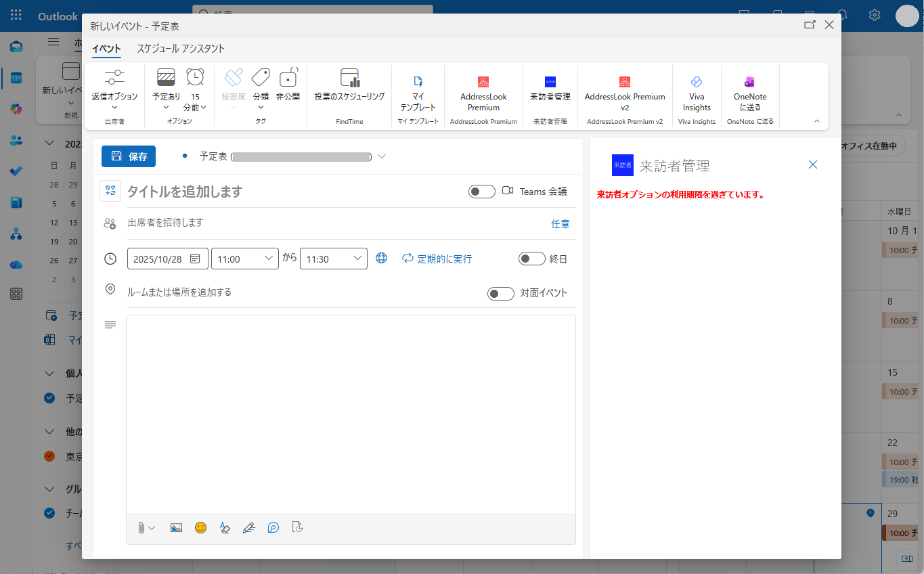Open 投票のスケジューリング scheduling poll
Screen dimensions: 924x574
click(349, 85)
